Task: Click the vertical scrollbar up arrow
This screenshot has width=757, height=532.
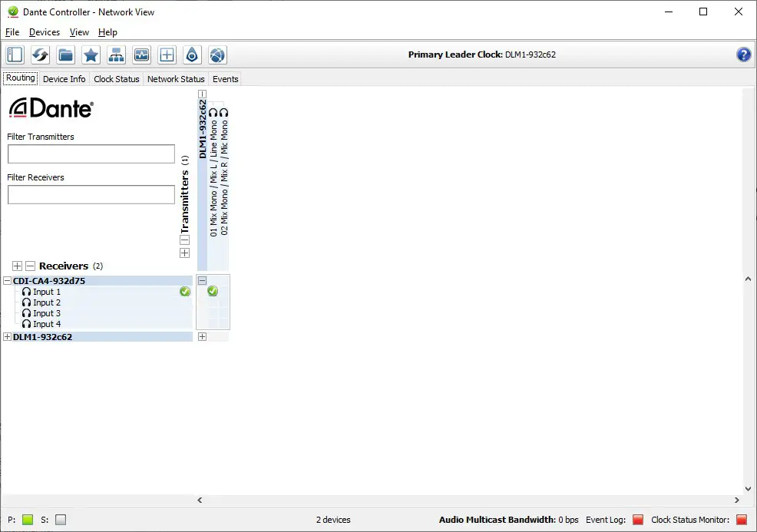Action: click(x=748, y=279)
